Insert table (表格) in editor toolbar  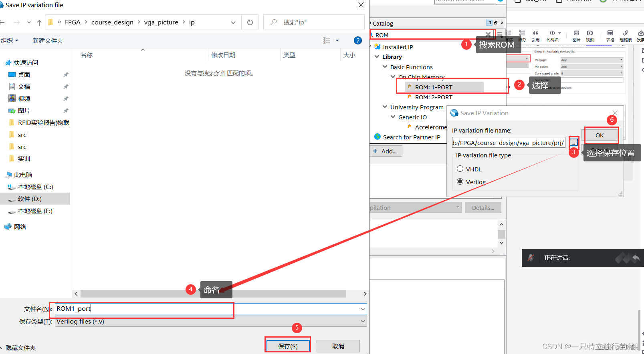pyautogui.click(x=610, y=36)
